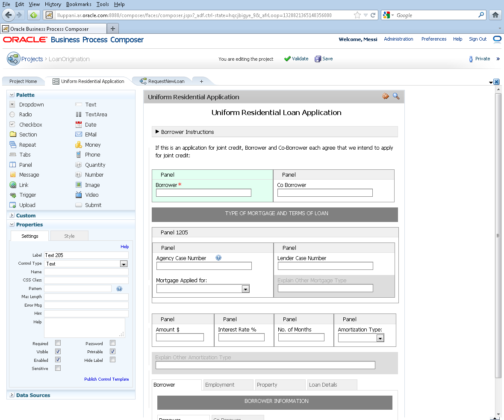This screenshot has width=504, height=420.
Task: Click the Sign Out link
Action: click(477, 39)
